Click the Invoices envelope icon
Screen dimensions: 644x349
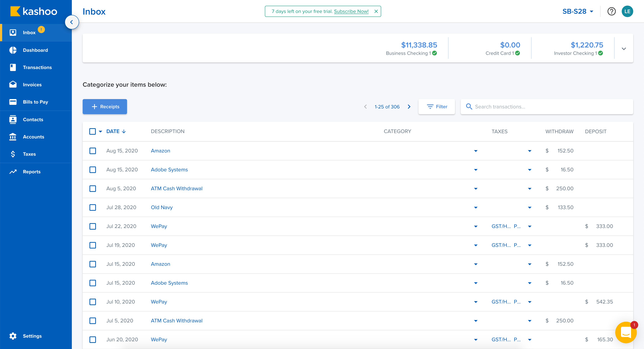click(x=13, y=84)
